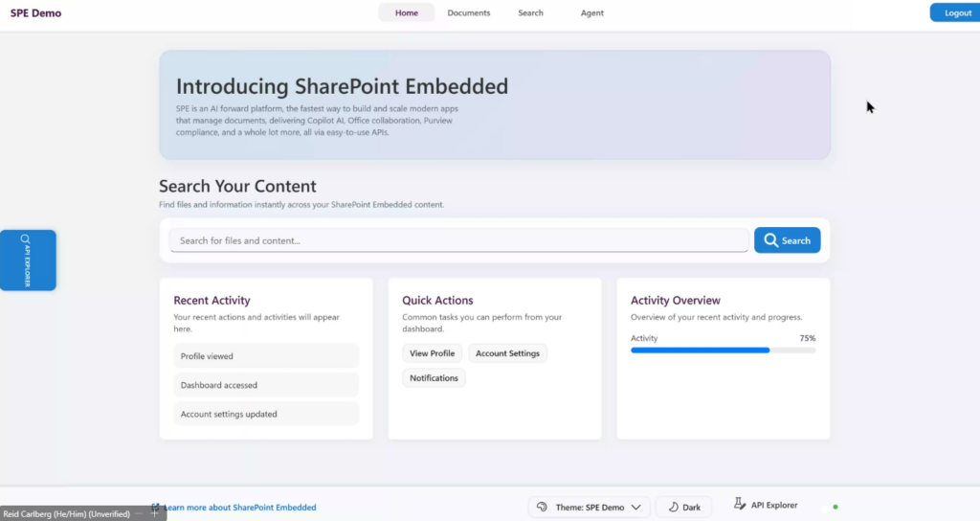Select the Account settings updated row

click(266, 414)
